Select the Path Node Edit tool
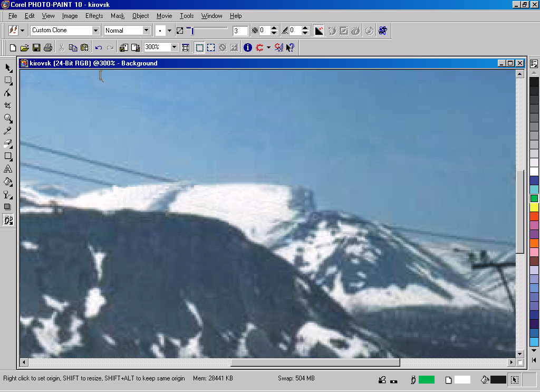The width and height of the screenshot is (540, 392). [8, 93]
